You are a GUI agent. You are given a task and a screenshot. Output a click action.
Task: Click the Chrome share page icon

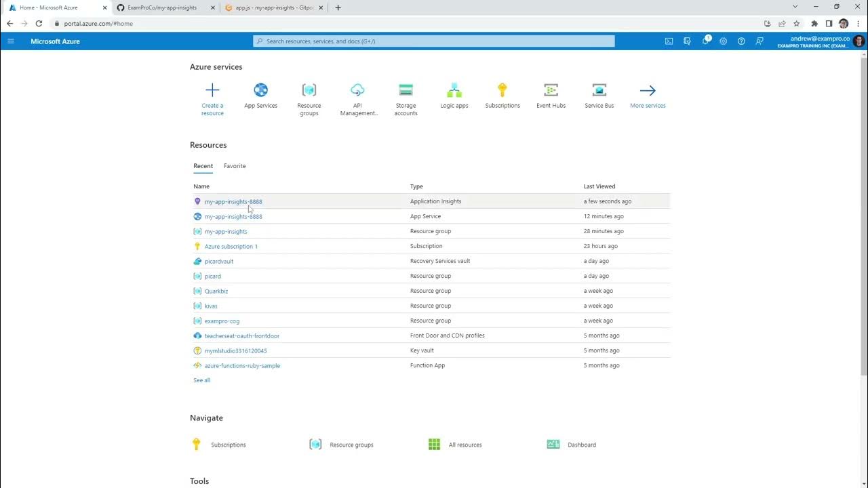tap(782, 23)
